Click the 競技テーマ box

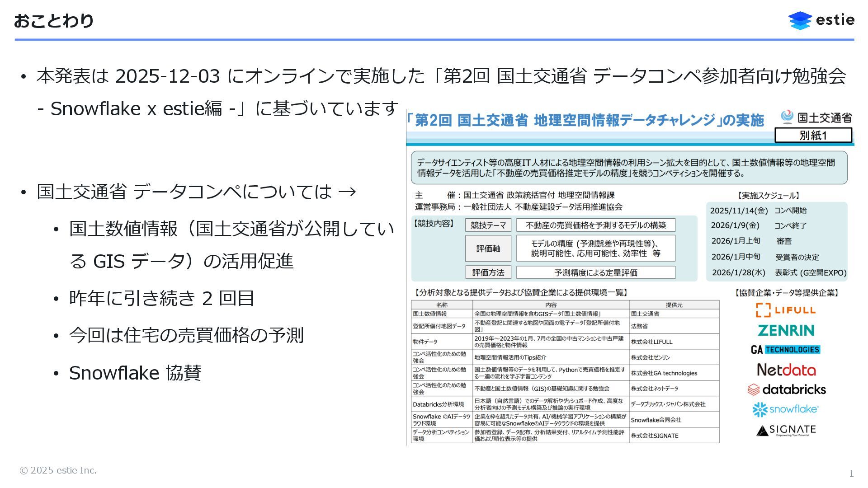[x=488, y=225]
